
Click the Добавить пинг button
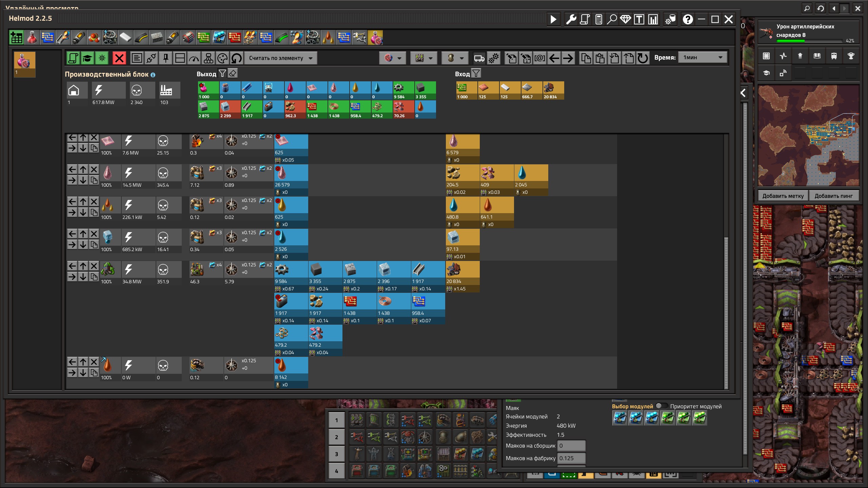(x=833, y=196)
